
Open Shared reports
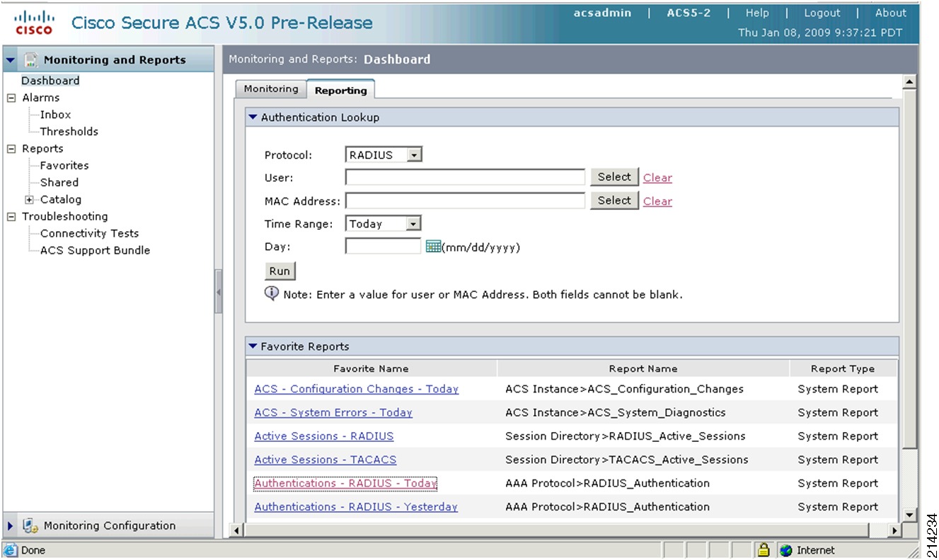[x=59, y=182]
